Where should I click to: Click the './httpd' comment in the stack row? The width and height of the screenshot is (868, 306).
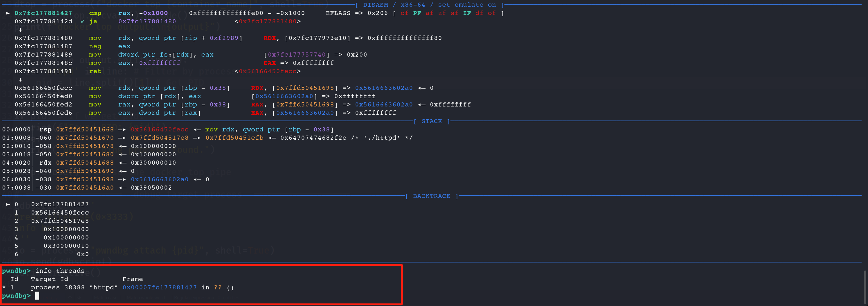[x=382, y=137]
